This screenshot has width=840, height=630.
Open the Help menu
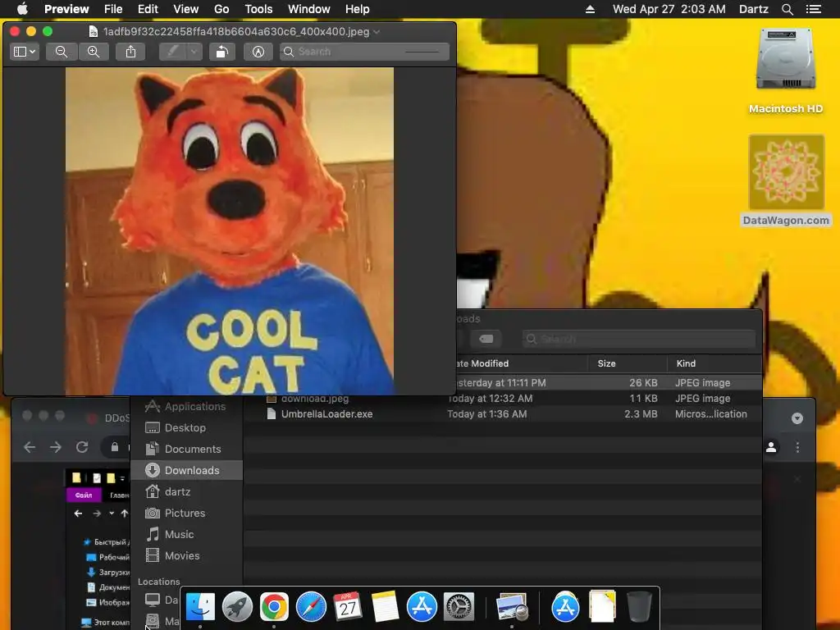tap(358, 9)
